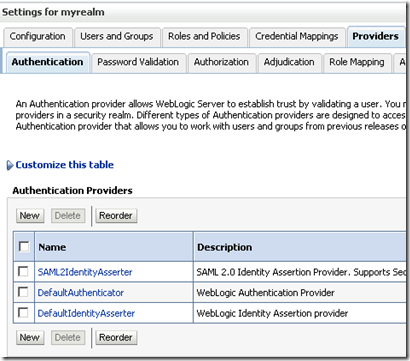The image size is (410, 361).
Task: Click the Reorder button below the table
Action: click(x=116, y=337)
